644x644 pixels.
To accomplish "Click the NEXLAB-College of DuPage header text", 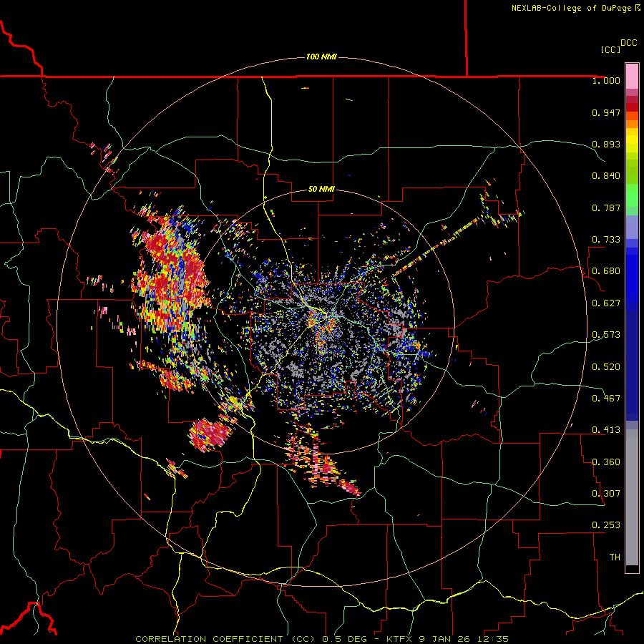I will (575, 8).
